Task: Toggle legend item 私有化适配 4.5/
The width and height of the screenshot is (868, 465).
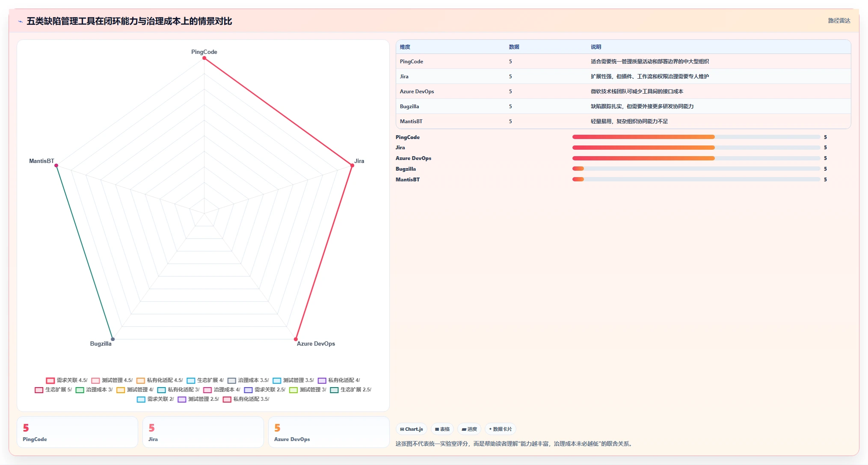Action: [x=160, y=380]
